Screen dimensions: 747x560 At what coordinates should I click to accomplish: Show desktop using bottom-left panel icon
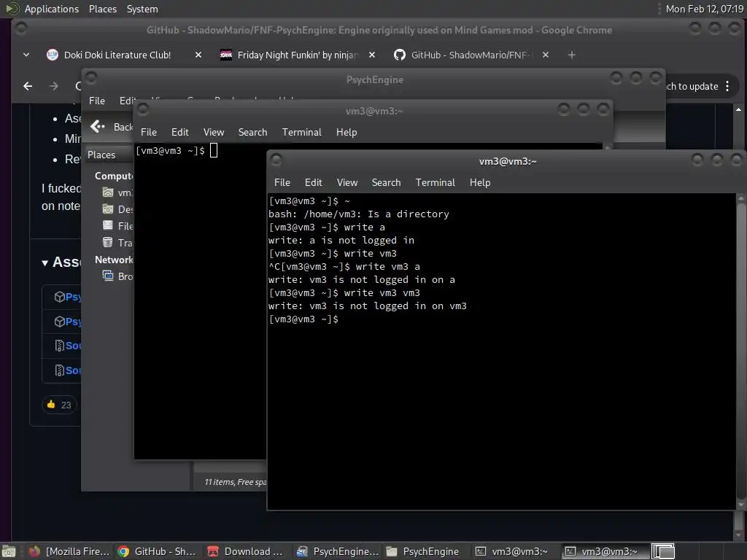coord(9,551)
